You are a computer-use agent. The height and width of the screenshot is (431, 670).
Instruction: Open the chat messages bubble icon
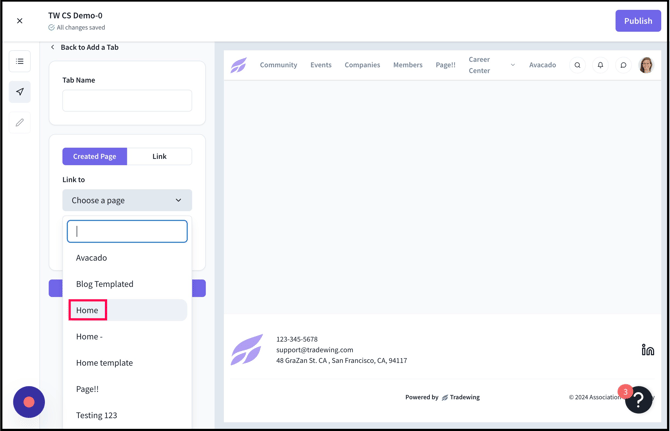[623, 65]
